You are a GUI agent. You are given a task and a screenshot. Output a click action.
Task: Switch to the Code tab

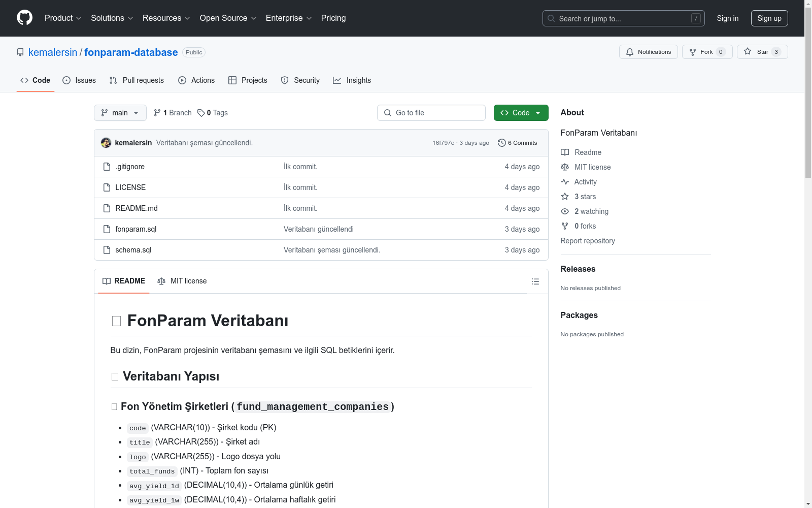pos(36,80)
